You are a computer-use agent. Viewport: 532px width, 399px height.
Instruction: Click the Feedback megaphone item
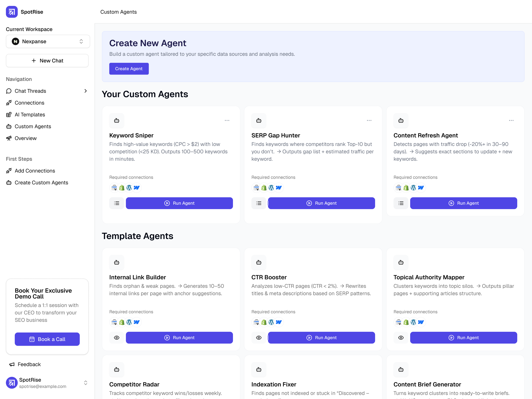(25, 364)
